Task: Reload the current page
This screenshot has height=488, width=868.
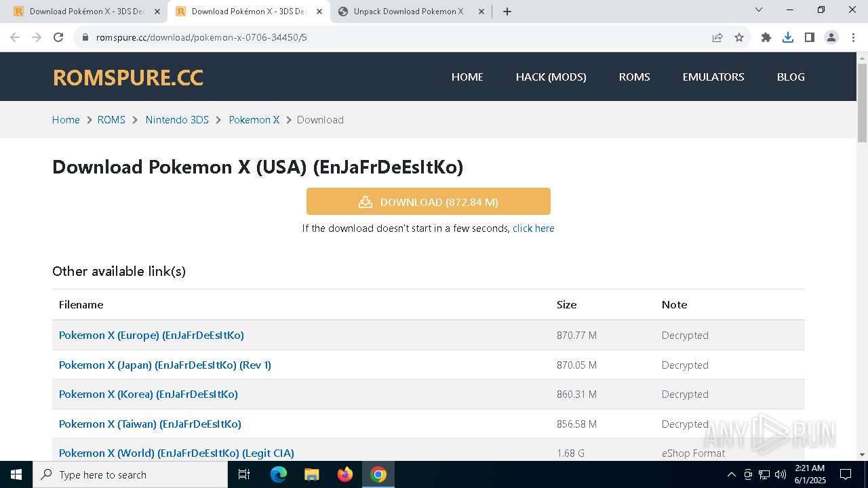Action: point(58,37)
